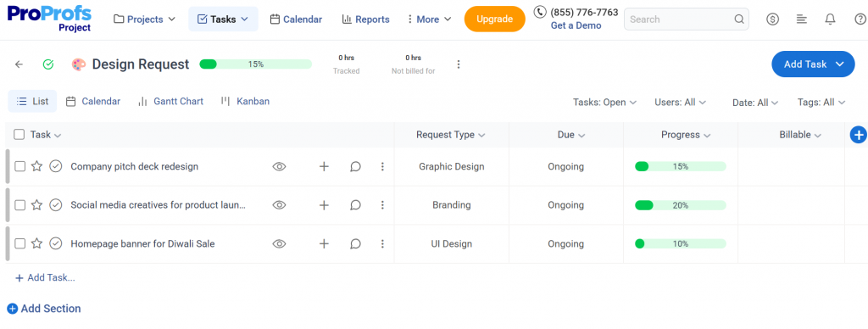
Task: Open three-dot menu for Homepage banner task
Action: [382, 243]
